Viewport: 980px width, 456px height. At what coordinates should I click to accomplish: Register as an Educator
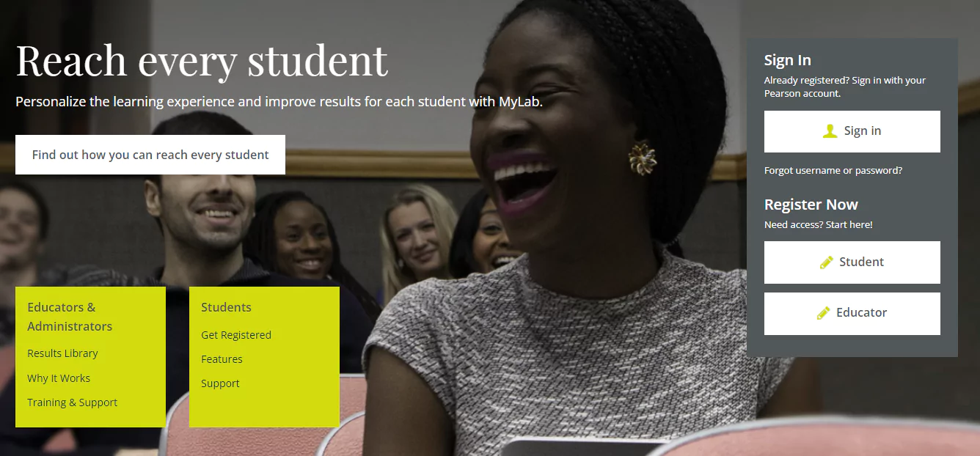click(852, 314)
